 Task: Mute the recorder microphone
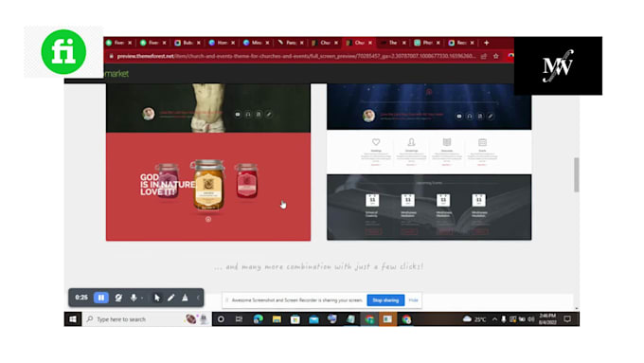(x=134, y=298)
